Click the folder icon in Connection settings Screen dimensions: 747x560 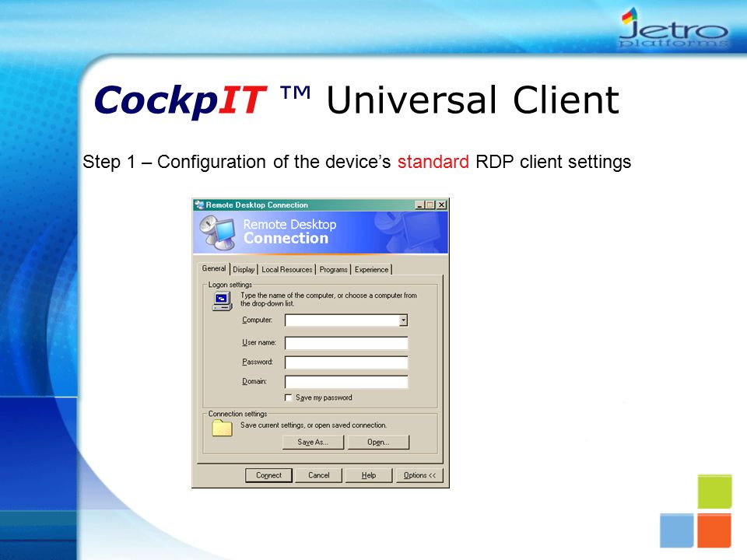pyautogui.click(x=222, y=428)
